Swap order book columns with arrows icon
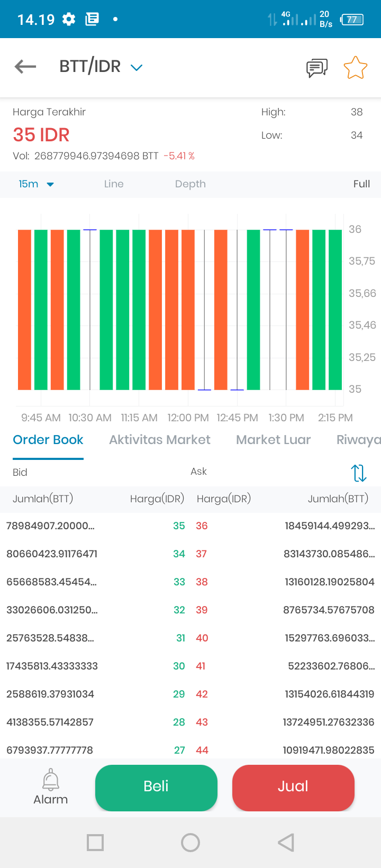 (x=359, y=473)
